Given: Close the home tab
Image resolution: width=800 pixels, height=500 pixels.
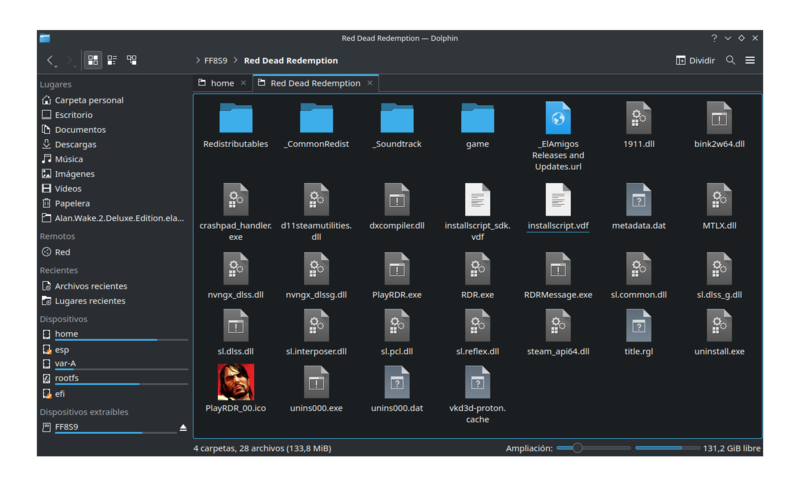Looking at the screenshot, I should coord(243,83).
